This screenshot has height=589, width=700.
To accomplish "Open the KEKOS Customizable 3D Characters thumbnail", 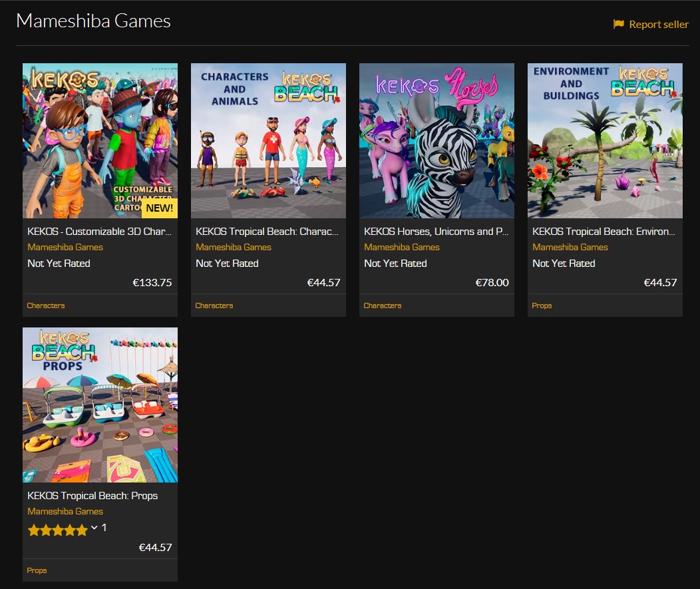I will coord(100,140).
